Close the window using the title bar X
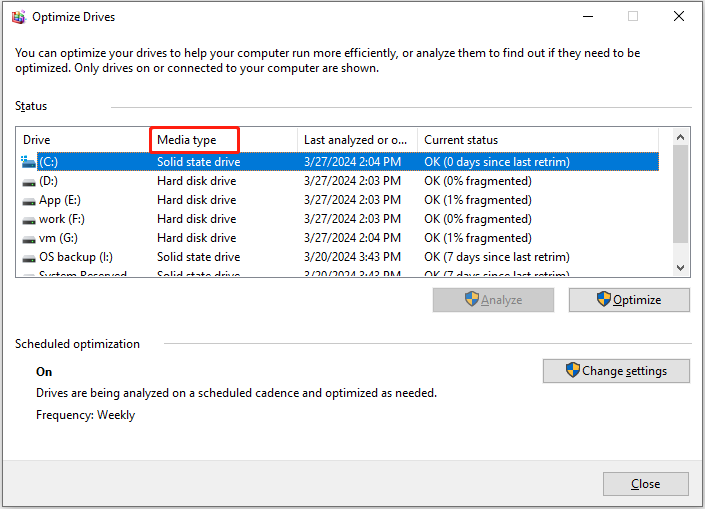This screenshot has width=705, height=509. [679, 17]
